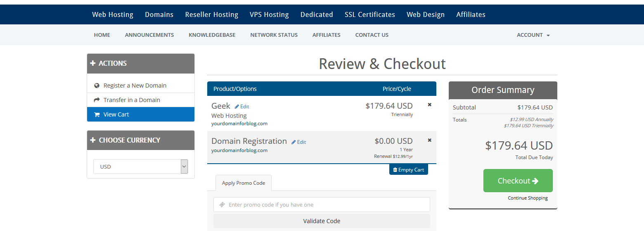Open the VPS Hosting menu item

pyautogui.click(x=269, y=14)
